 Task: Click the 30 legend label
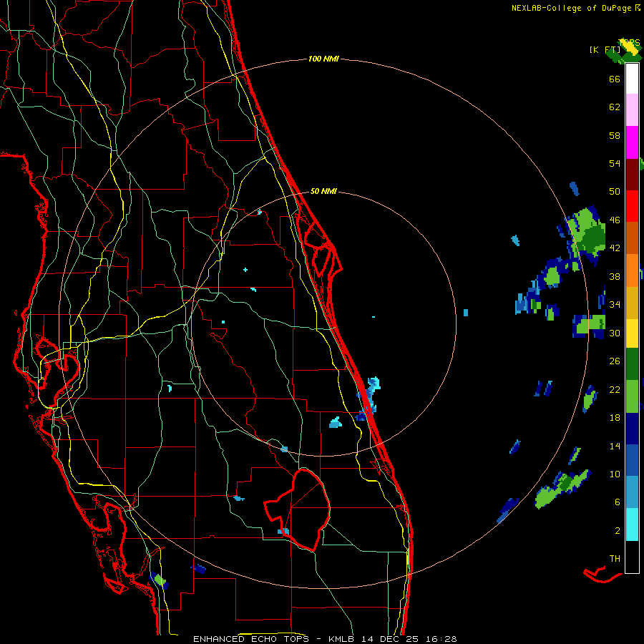(615, 333)
